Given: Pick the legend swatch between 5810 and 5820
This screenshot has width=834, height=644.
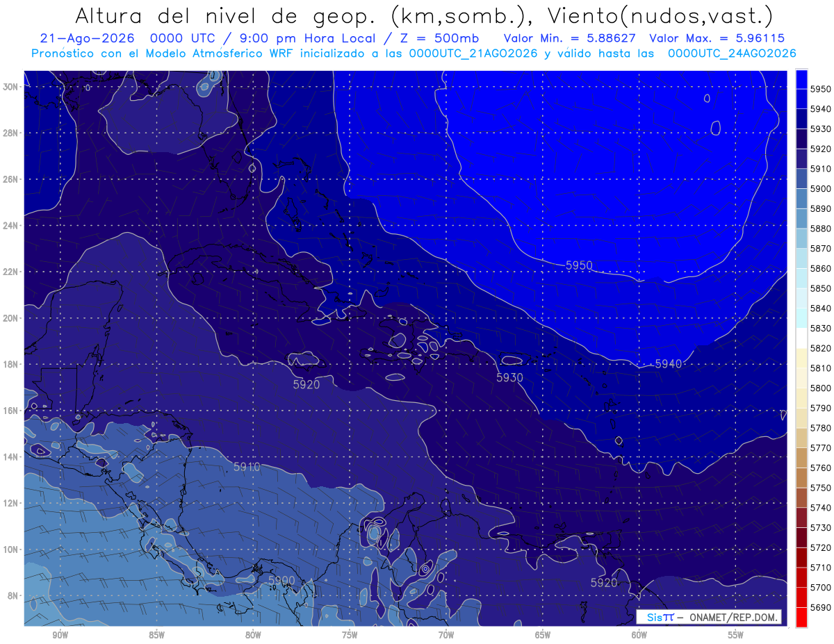Looking at the screenshot, I should [801, 358].
